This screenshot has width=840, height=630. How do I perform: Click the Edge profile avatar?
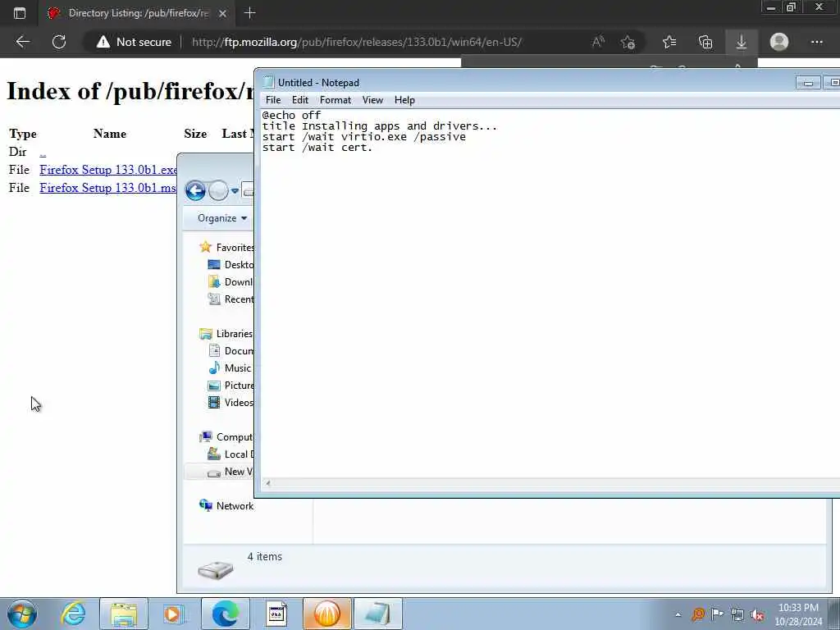[779, 42]
